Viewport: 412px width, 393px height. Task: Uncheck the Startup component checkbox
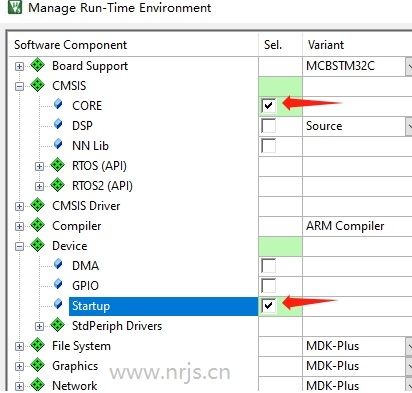(269, 306)
